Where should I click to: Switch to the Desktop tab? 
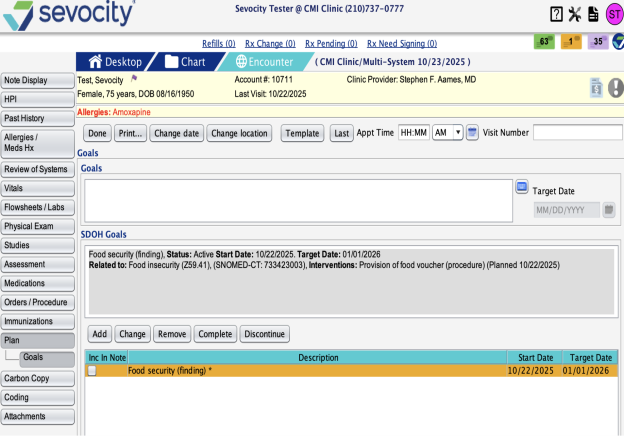(x=115, y=61)
